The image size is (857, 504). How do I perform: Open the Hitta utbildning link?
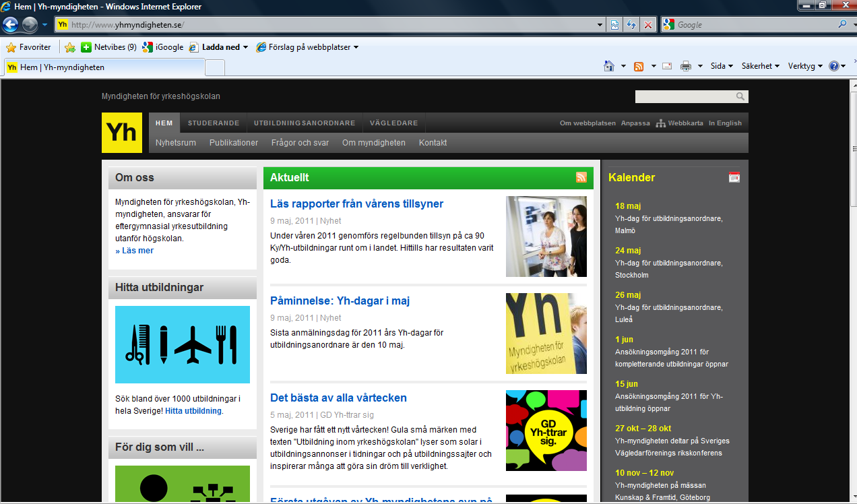pyautogui.click(x=193, y=411)
